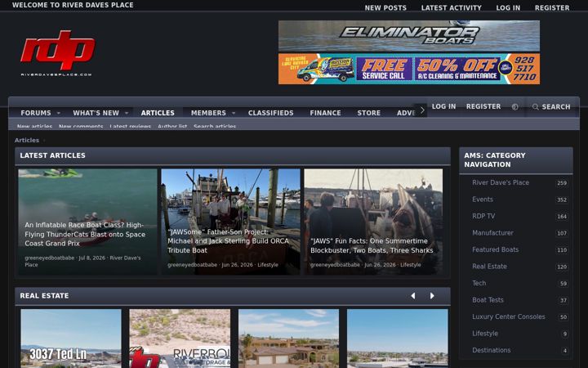Screen dimensions: 588x368
Task: Open the Eliminator Boats banner ad
Action: click(x=409, y=36)
